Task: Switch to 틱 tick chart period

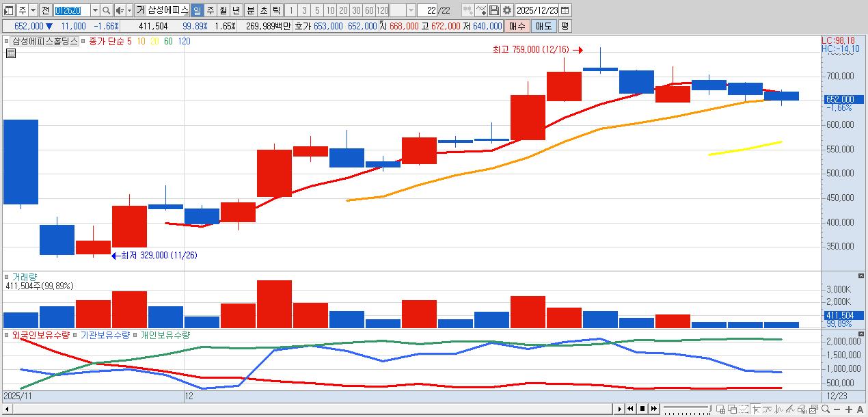Action: (275, 10)
